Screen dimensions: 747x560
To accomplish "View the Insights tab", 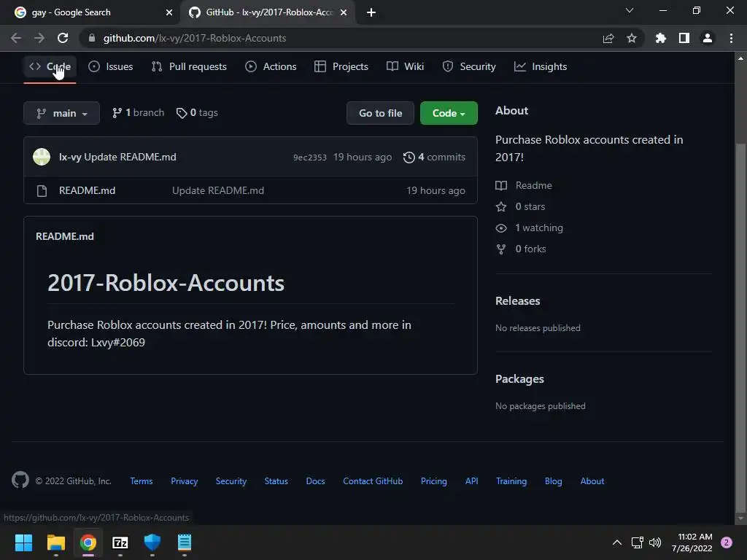I will (541, 66).
